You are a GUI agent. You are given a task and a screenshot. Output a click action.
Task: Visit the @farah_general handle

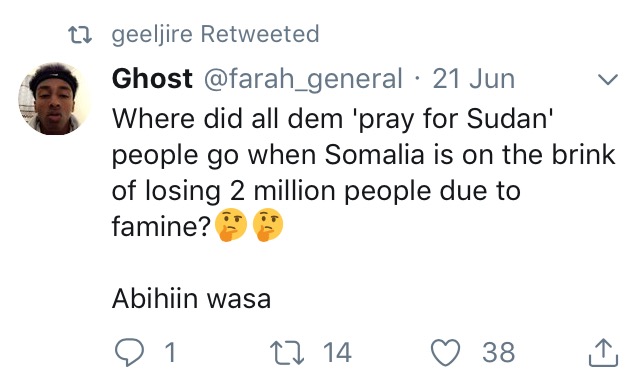[303, 79]
